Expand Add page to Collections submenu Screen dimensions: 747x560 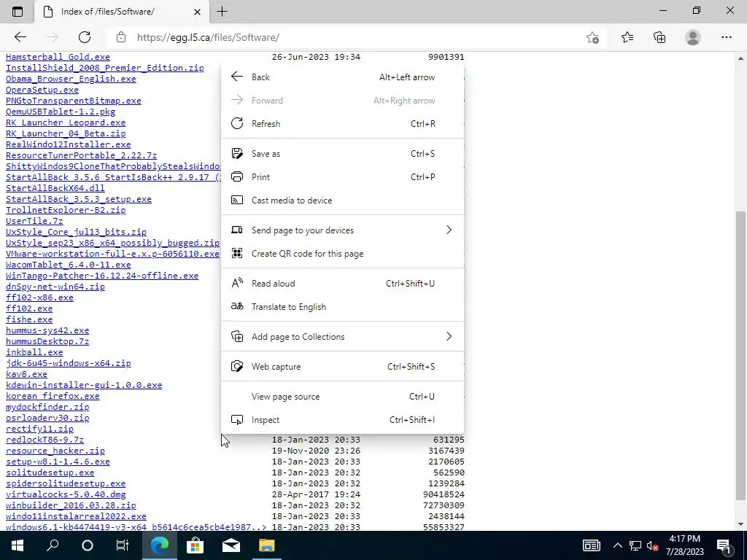[343, 337]
